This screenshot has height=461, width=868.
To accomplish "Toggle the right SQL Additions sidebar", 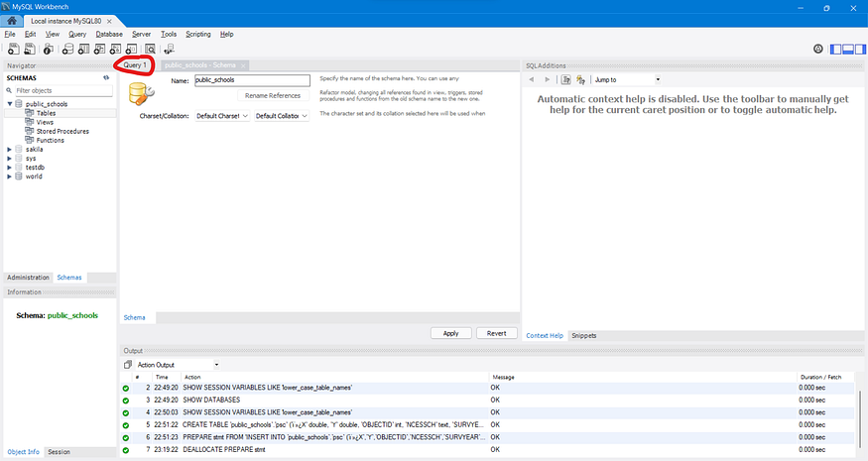I will 860,50.
